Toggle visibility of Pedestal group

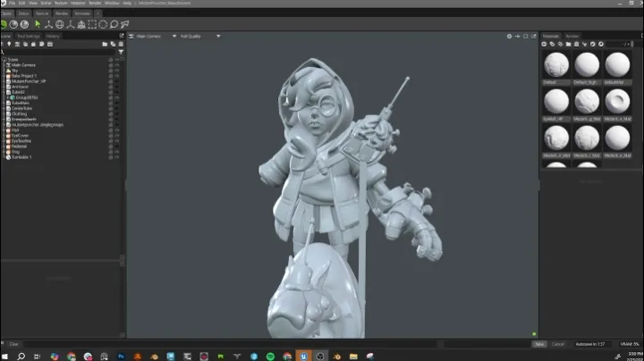[x=117, y=147]
